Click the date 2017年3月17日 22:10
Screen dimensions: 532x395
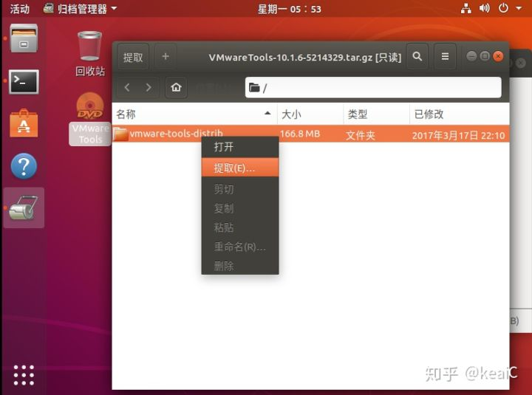(458, 135)
